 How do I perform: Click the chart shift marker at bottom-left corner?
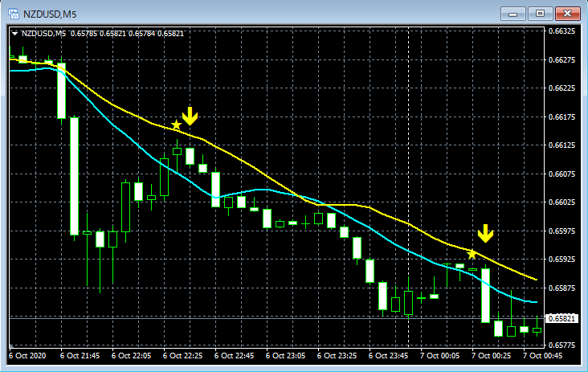[11, 346]
